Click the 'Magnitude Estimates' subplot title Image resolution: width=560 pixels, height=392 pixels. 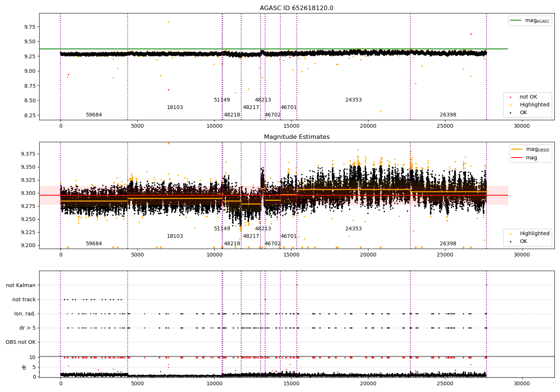296,137
